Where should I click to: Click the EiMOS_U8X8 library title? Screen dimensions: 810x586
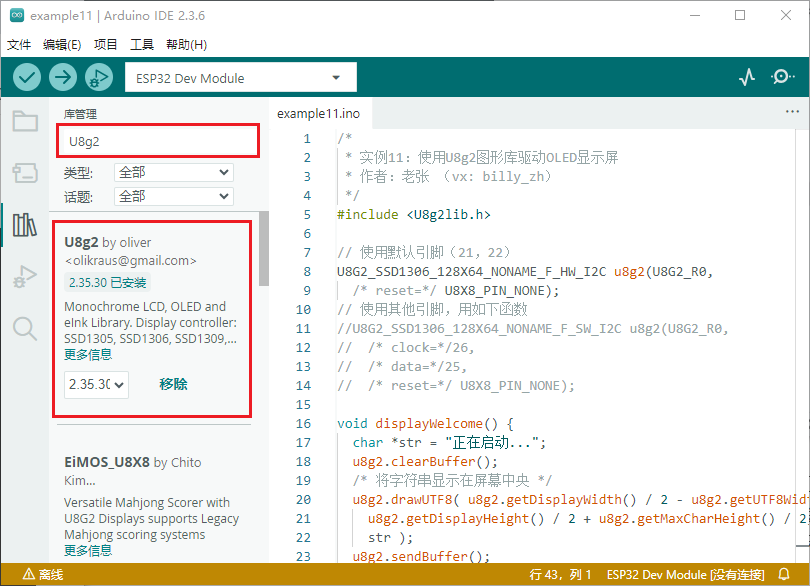pyautogui.click(x=107, y=462)
